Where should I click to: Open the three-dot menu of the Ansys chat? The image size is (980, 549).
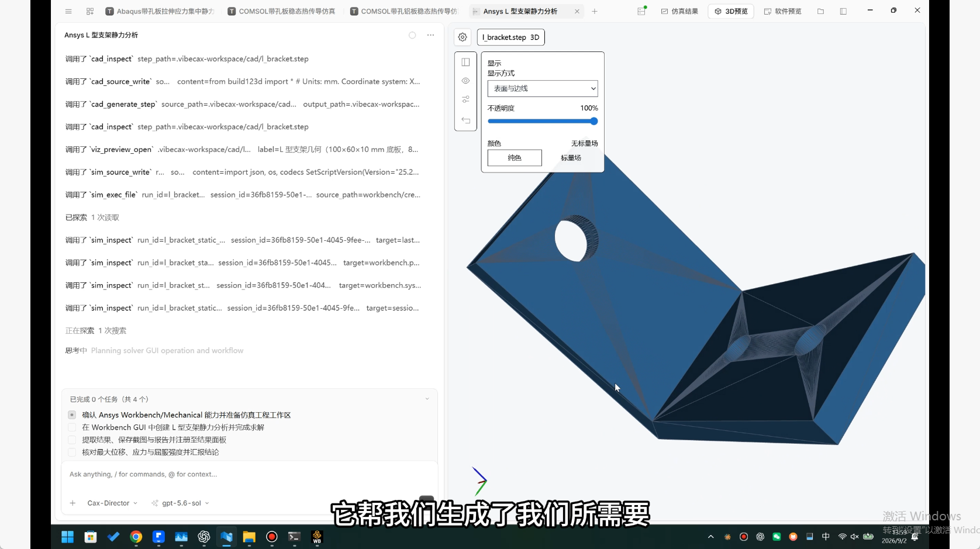click(431, 35)
